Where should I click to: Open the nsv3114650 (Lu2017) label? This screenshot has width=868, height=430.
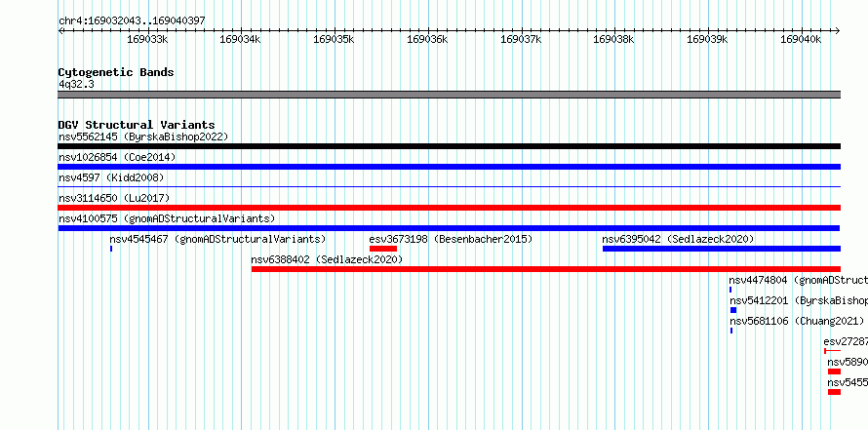[114, 198]
